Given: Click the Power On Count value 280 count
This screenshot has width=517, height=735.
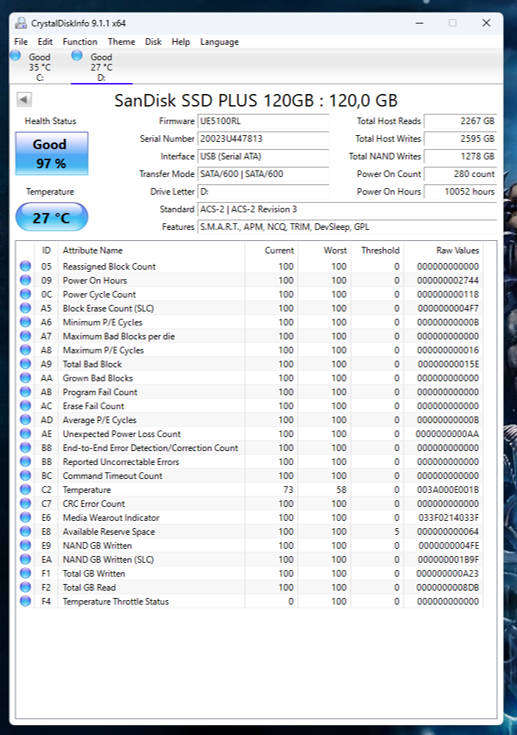Looking at the screenshot, I should click(460, 174).
